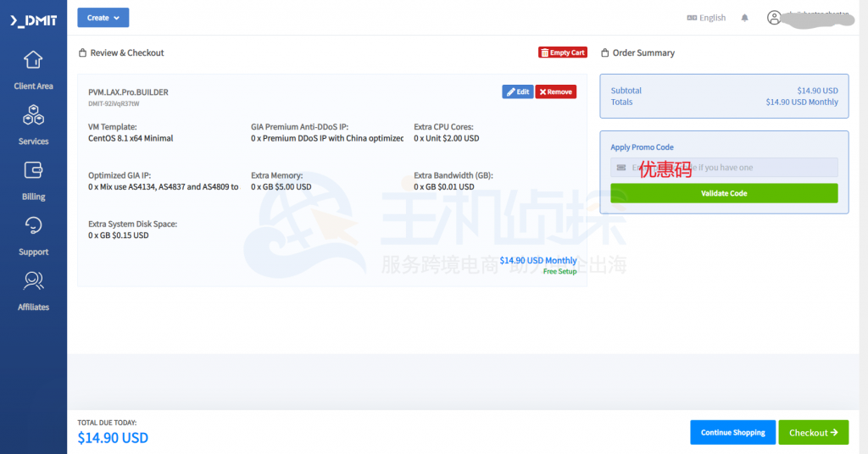The width and height of the screenshot is (868, 454).
Task: Click the TOTAL DUE TODAY label
Action: (x=107, y=423)
